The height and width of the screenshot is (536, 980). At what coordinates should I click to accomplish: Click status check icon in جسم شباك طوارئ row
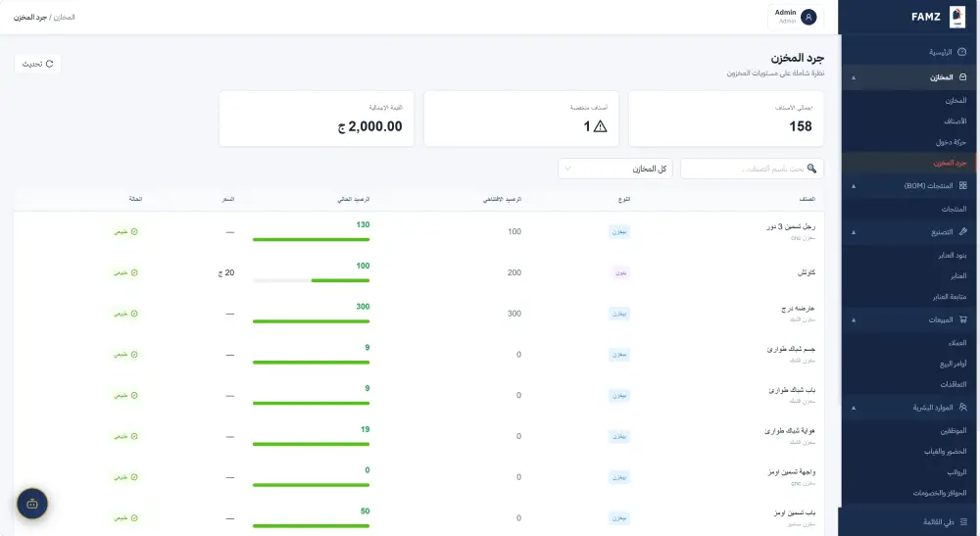(x=133, y=354)
